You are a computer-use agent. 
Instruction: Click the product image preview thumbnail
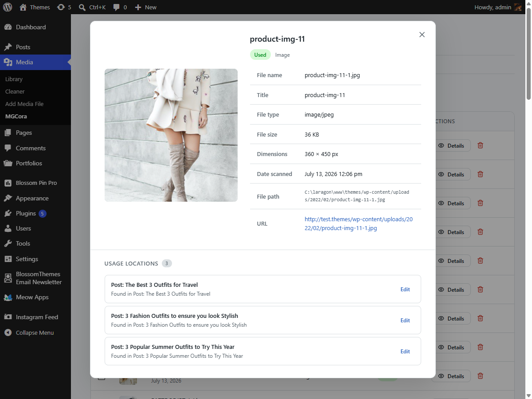click(171, 135)
